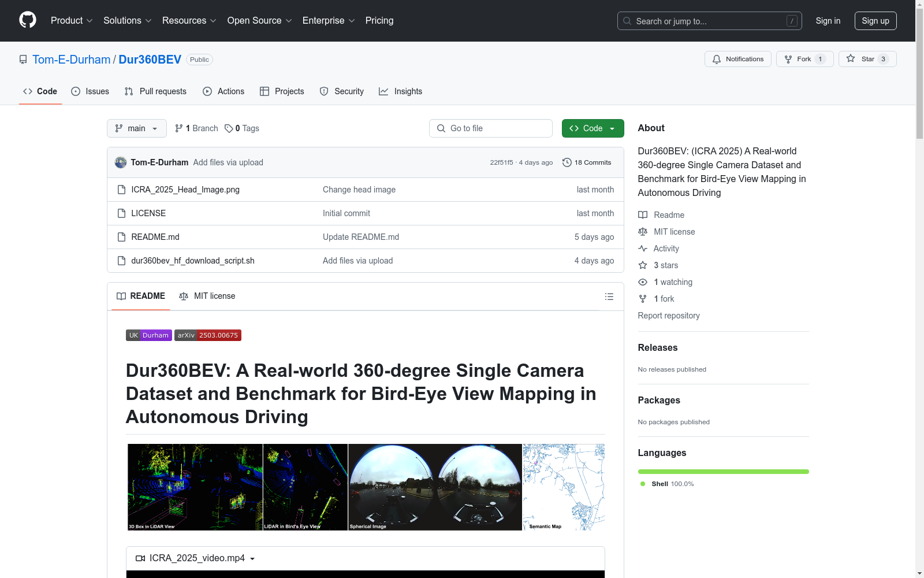Expand the Solutions menu

(x=128, y=21)
